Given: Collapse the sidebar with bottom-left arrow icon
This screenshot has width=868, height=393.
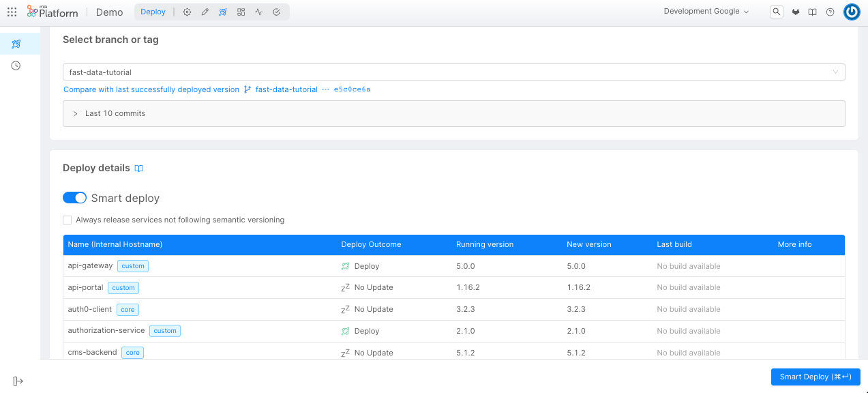Looking at the screenshot, I should (18, 381).
